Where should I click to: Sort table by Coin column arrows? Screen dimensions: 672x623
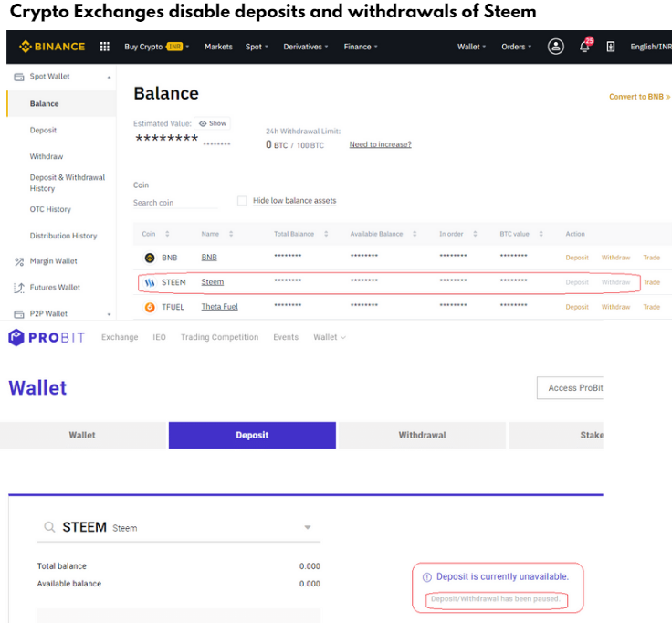click(x=167, y=234)
